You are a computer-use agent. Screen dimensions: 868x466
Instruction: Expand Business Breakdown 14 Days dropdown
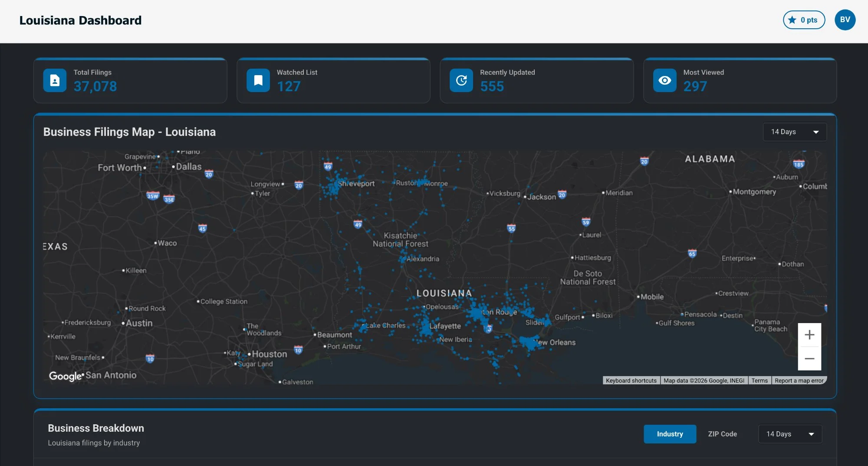point(789,434)
